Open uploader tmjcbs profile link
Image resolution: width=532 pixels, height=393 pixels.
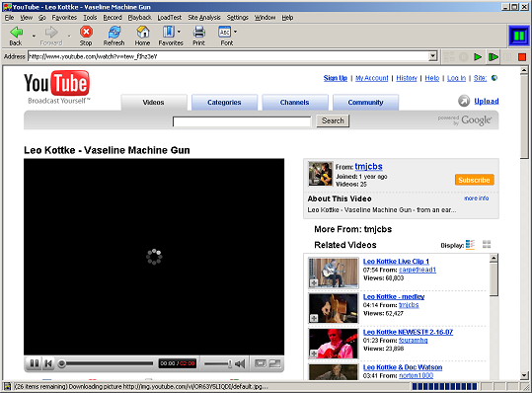pos(369,166)
